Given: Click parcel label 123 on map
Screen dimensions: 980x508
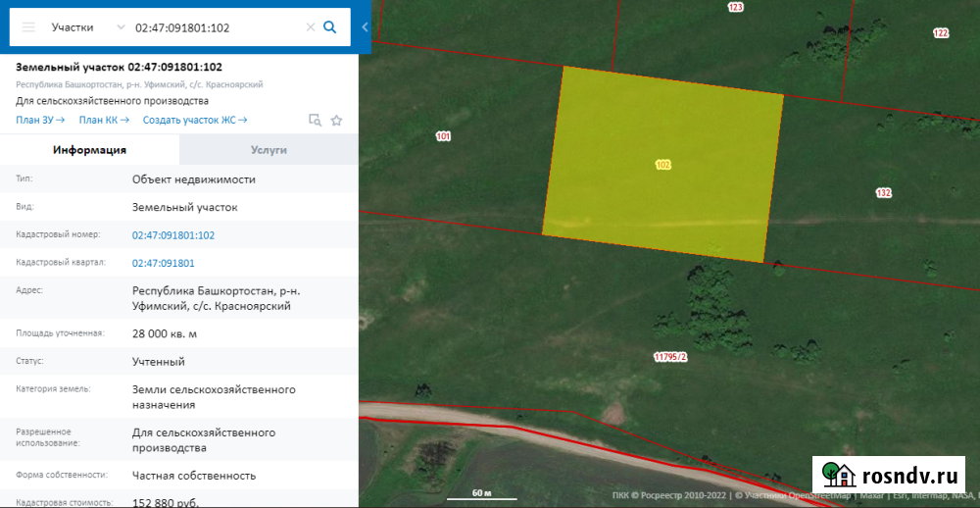Looking at the screenshot, I should click(x=735, y=8).
